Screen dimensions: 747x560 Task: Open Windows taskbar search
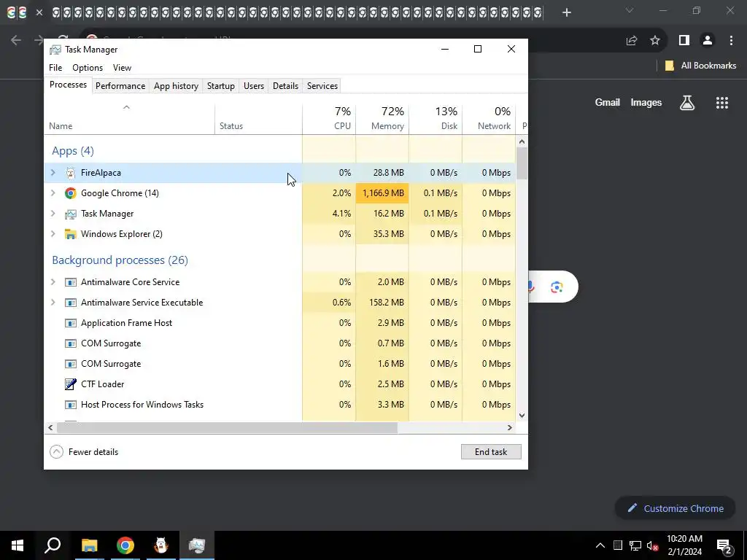[x=53, y=545]
